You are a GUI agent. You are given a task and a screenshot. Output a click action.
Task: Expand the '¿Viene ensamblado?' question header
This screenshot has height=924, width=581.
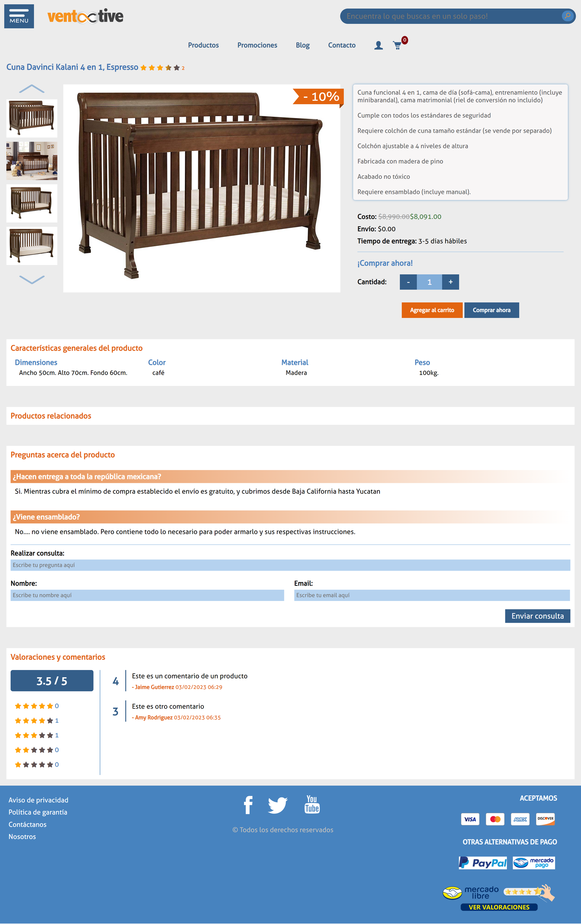pyautogui.click(x=46, y=517)
